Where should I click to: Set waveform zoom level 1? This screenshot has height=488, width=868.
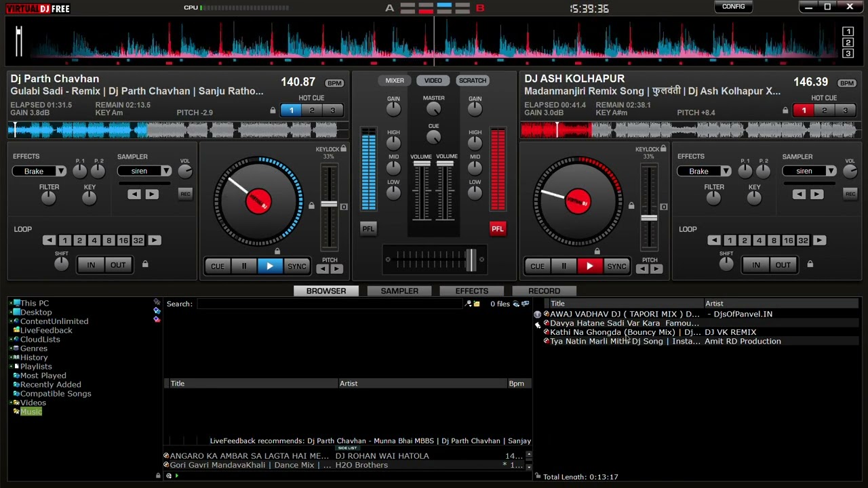848,32
